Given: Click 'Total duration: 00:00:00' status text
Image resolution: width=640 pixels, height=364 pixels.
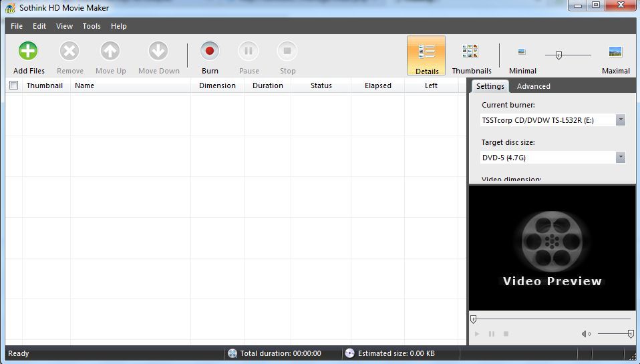Looking at the screenshot, I should [281, 353].
